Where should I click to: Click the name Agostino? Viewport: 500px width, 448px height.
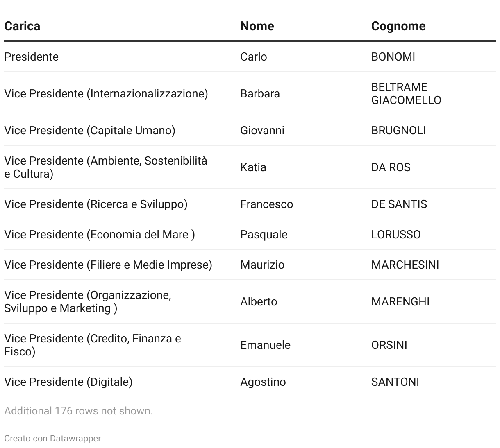pos(263,382)
